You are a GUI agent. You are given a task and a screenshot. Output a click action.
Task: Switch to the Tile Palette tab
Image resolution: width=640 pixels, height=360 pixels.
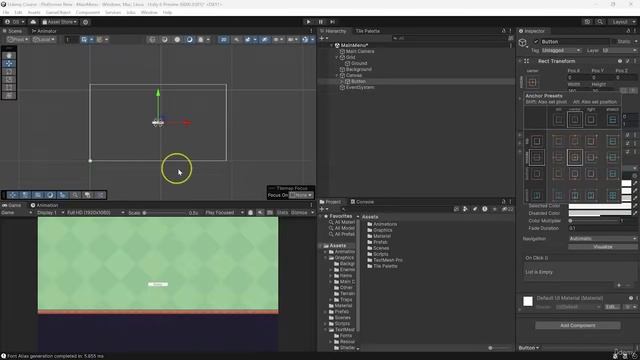click(x=367, y=31)
